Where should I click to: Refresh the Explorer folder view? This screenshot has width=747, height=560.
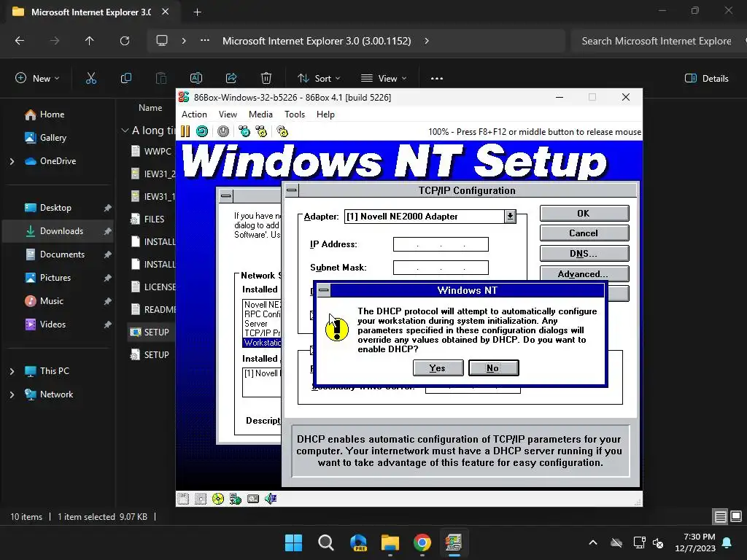point(124,41)
